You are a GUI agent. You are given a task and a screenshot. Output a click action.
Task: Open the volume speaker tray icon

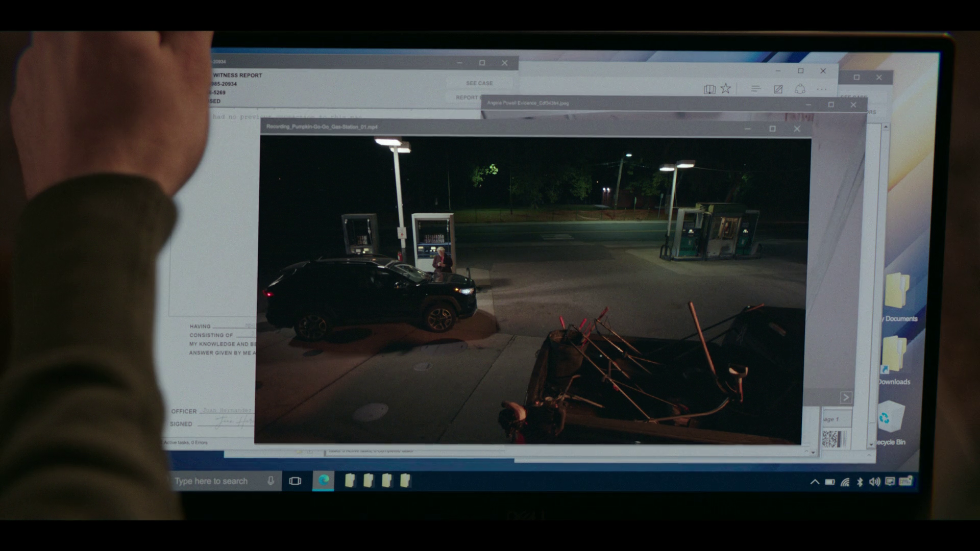(875, 482)
